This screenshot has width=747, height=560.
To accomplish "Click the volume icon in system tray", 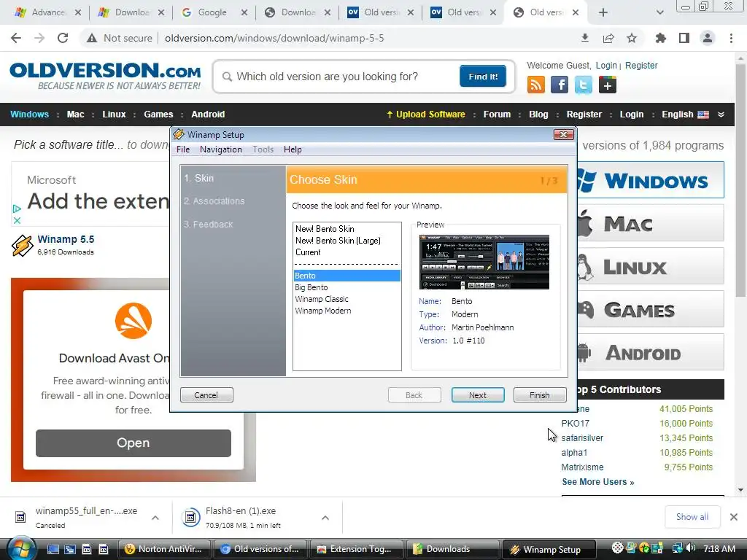I will tap(691, 548).
